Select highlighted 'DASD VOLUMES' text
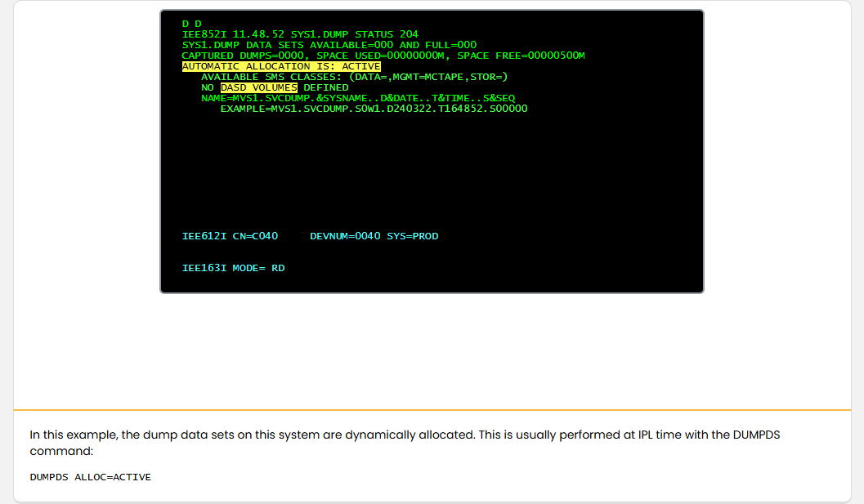Screen dimensions: 864x504 point(258,87)
